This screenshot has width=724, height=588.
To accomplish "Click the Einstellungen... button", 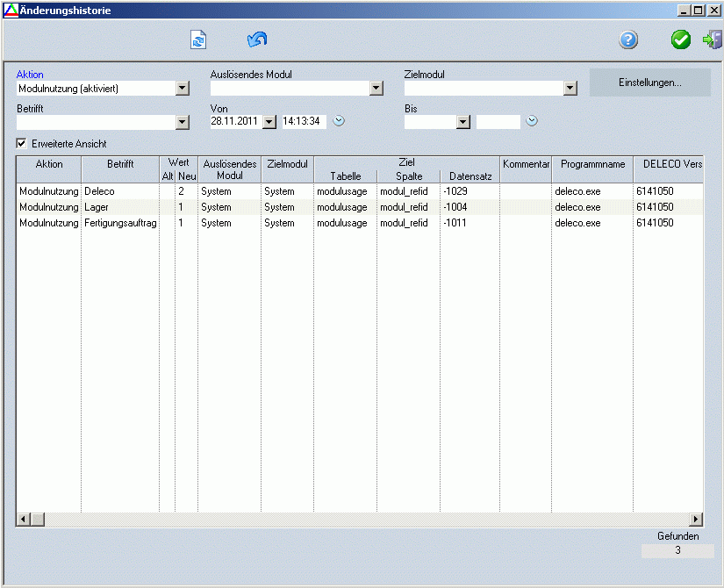I will coord(649,82).
